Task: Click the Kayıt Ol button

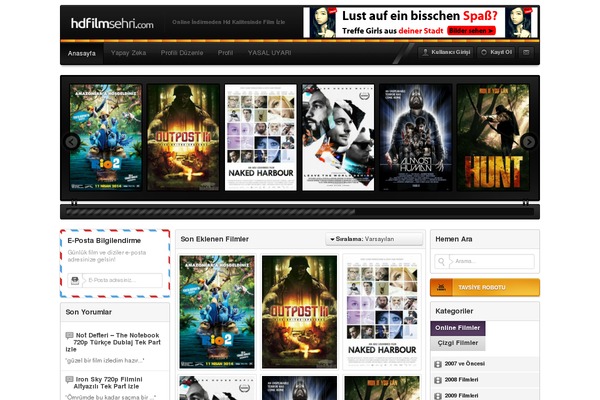Action: pos(496,52)
